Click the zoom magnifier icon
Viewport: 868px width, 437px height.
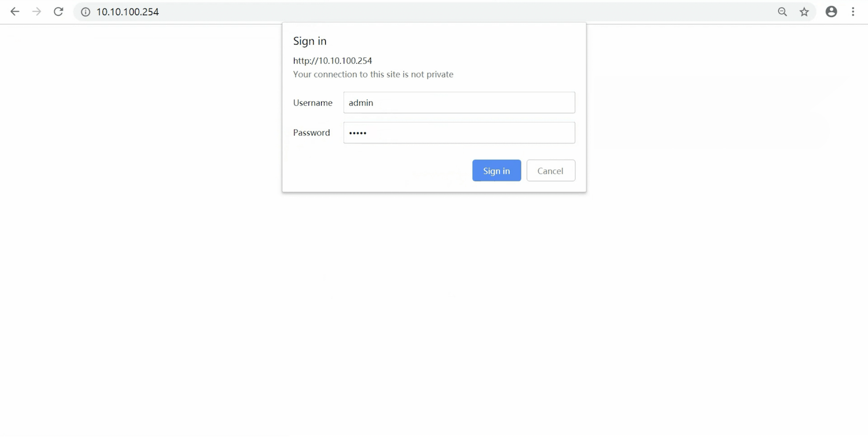[x=782, y=12]
